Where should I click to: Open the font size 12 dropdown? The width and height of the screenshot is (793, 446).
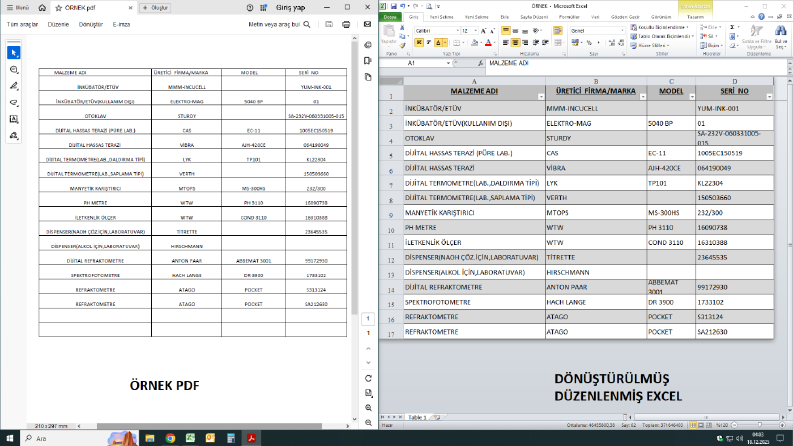coord(475,31)
